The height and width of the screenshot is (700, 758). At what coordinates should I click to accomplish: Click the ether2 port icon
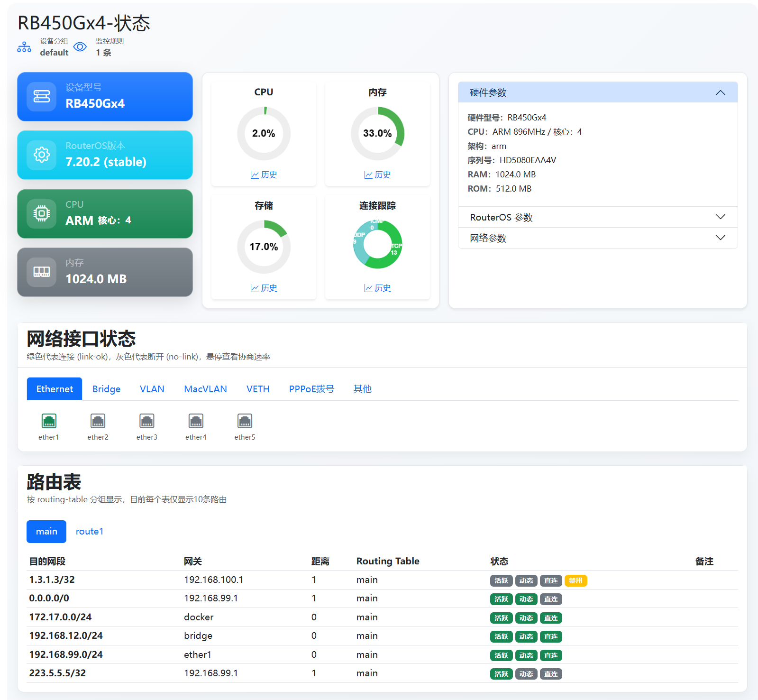98,421
